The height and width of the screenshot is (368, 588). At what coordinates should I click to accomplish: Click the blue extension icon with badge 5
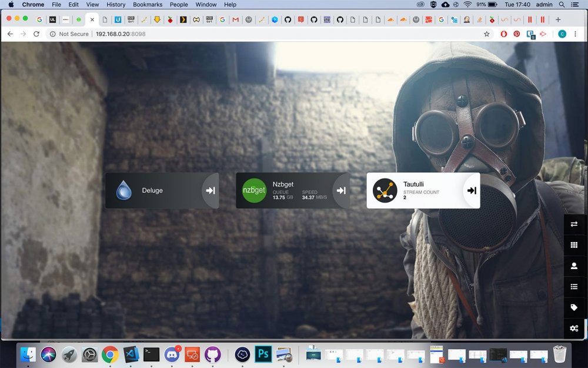(530, 34)
